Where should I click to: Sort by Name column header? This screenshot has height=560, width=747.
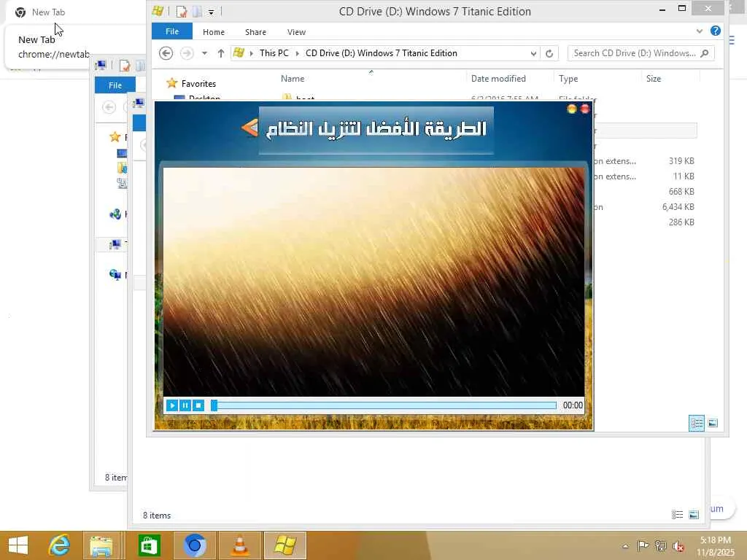293,79
